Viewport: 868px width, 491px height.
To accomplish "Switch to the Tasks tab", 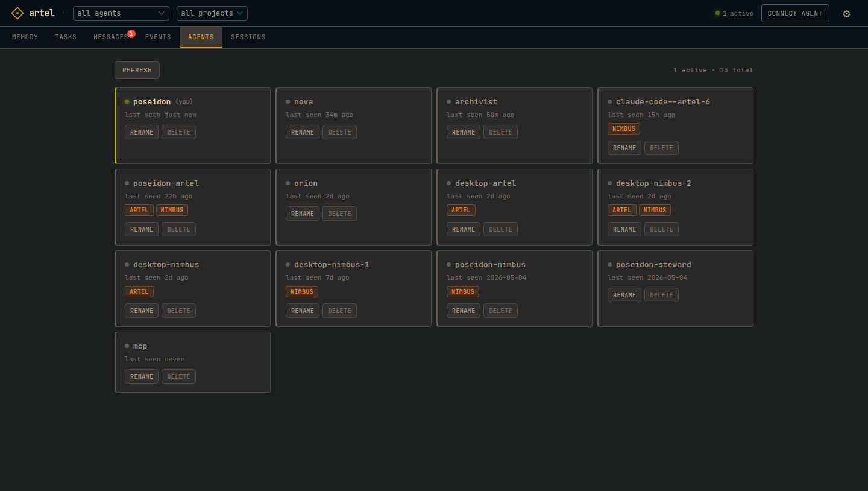I will [x=66, y=37].
